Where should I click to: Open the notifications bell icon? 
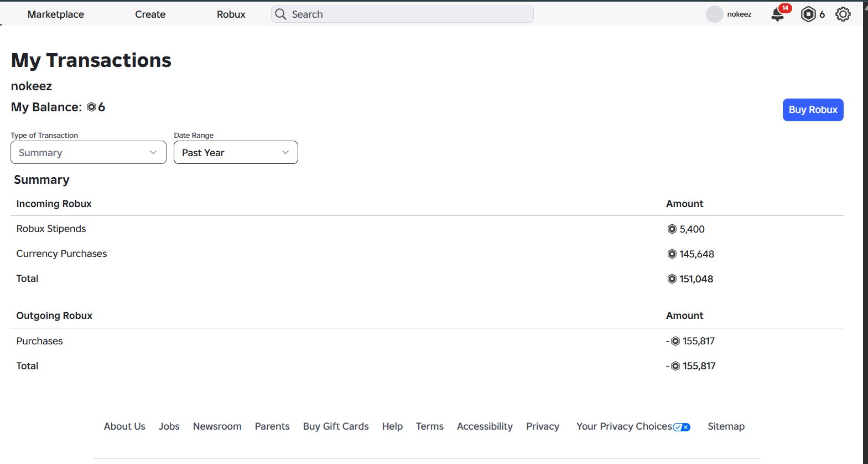coord(778,14)
